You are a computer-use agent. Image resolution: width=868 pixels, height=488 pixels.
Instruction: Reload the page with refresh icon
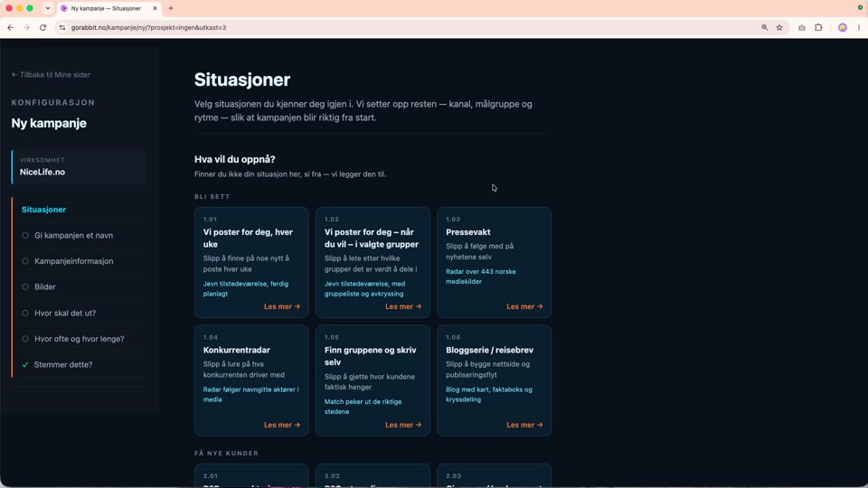pos(42,28)
